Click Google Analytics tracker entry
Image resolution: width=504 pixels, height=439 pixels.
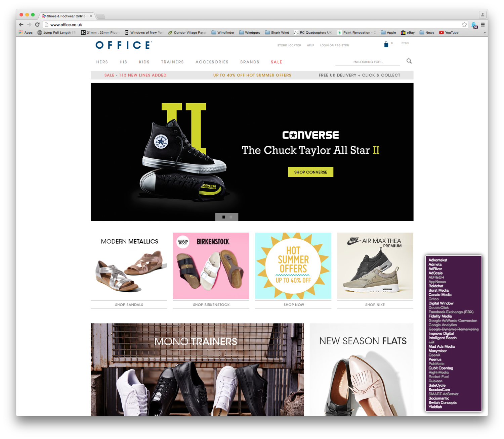pos(443,325)
